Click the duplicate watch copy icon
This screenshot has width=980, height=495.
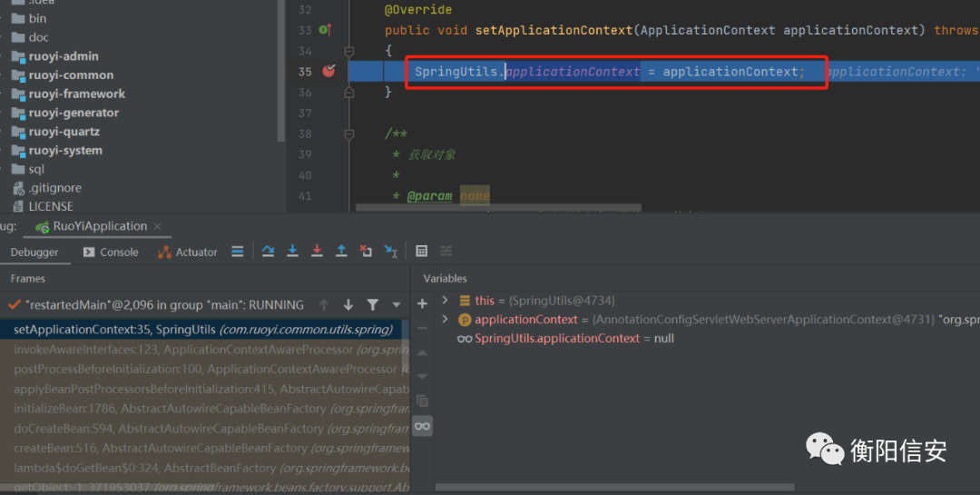423,401
